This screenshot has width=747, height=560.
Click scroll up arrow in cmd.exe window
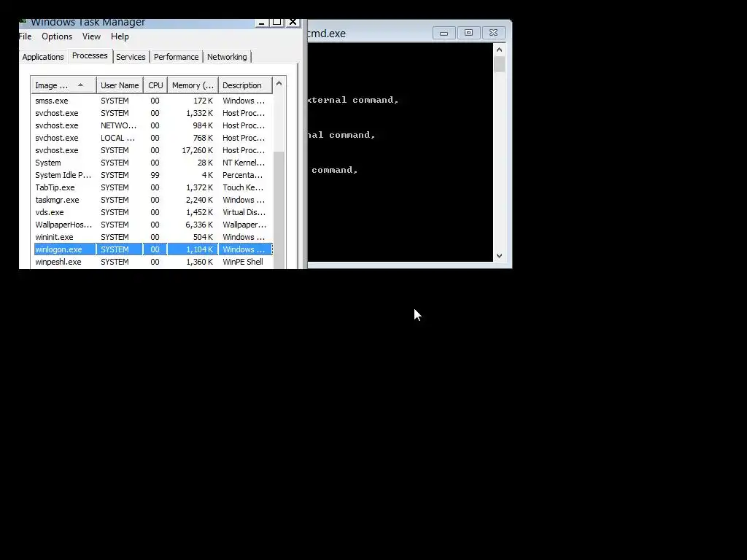click(499, 50)
